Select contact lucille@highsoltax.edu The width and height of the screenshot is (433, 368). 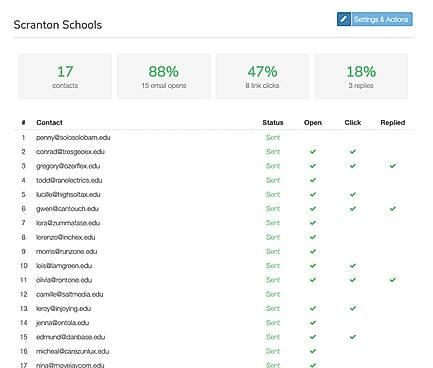pyautogui.click(x=68, y=195)
